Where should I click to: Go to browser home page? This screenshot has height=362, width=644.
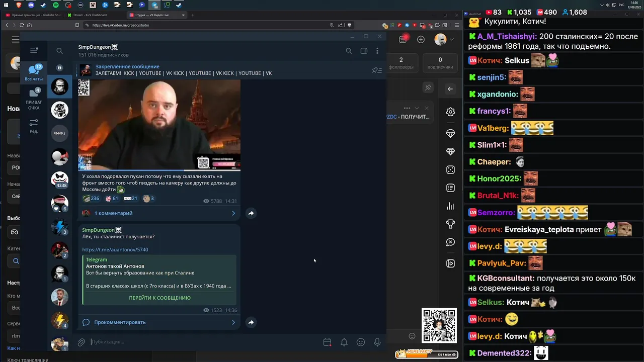[29, 25]
